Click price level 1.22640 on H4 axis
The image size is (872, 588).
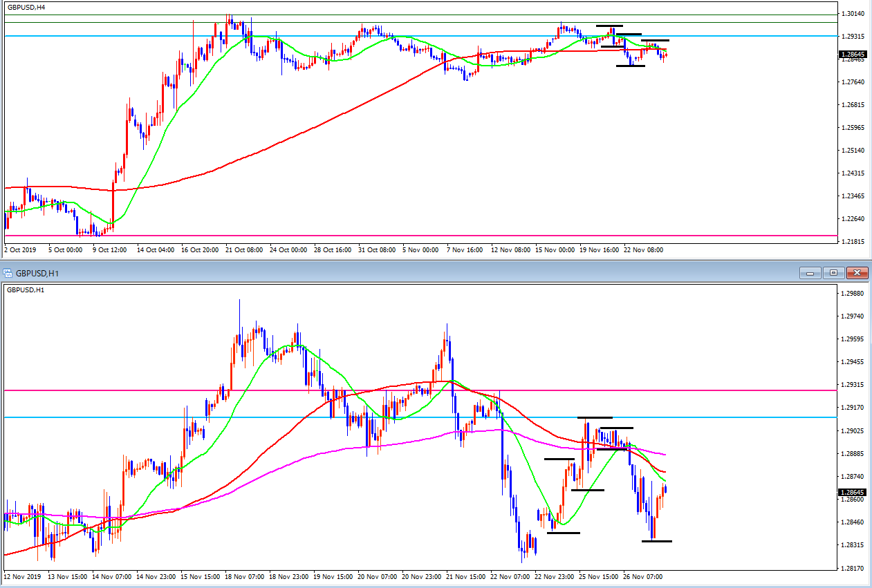(x=851, y=219)
